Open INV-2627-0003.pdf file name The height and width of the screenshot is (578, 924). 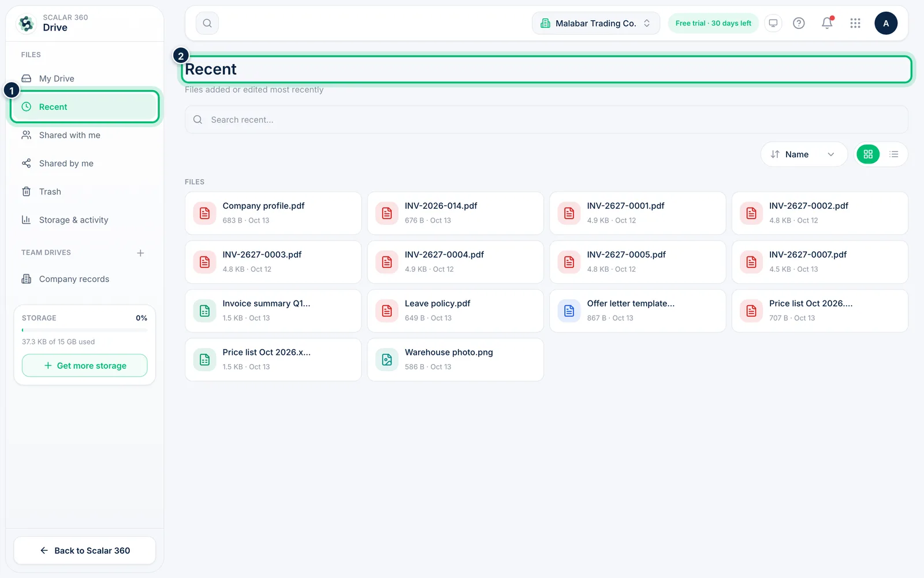pyautogui.click(x=262, y=255)
